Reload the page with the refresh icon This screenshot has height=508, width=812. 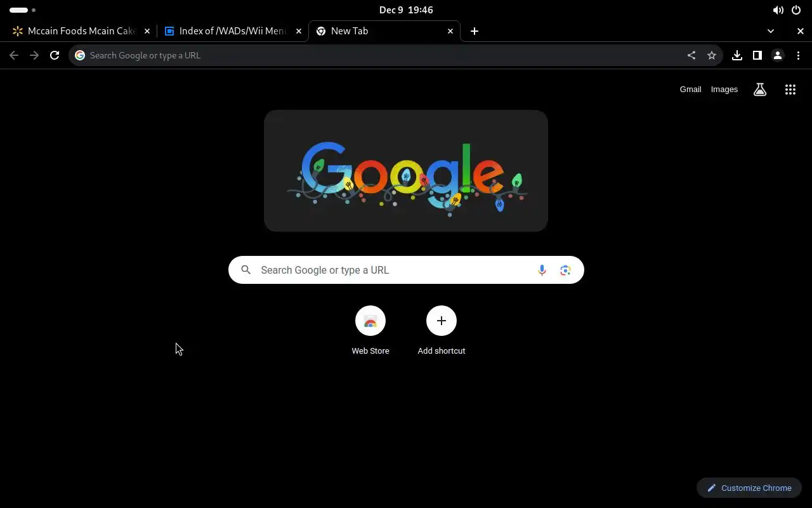(55, 55)
